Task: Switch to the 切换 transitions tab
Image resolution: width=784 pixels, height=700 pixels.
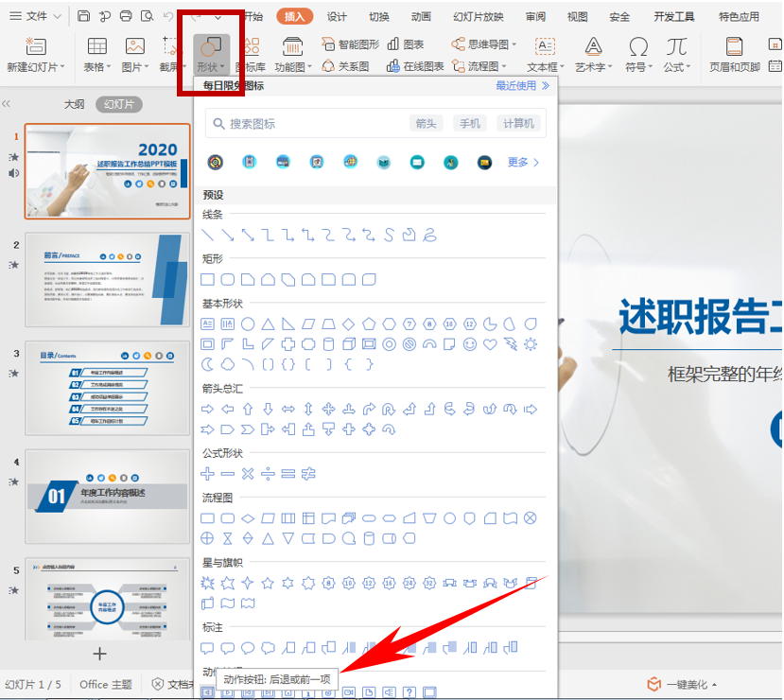Action: coord(379,16)
